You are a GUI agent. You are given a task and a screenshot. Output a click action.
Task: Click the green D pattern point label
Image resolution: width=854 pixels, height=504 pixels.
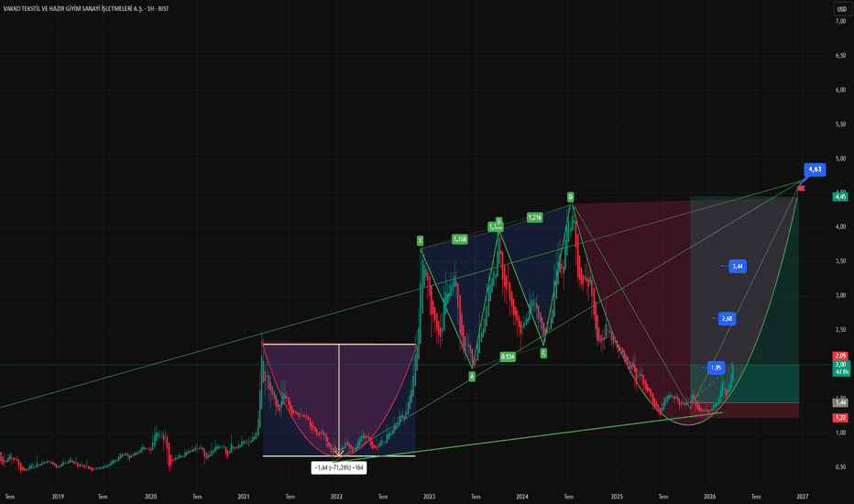570,197
